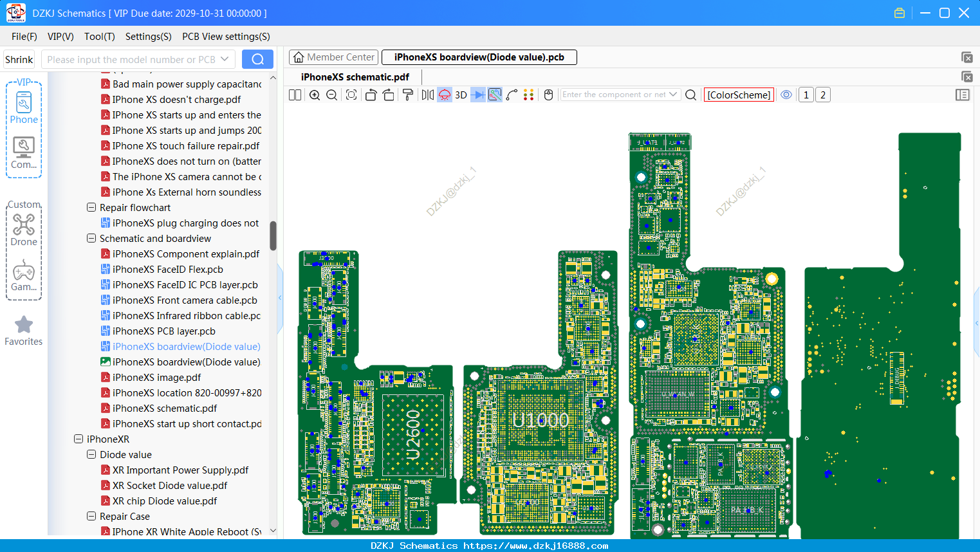Open the colored dots pin icon

click(529, 95)
